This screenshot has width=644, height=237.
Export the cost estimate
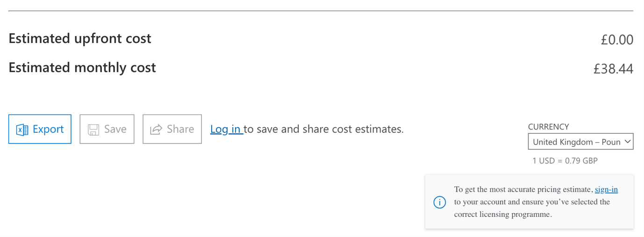pyautogui.click(x=40, y=129)
